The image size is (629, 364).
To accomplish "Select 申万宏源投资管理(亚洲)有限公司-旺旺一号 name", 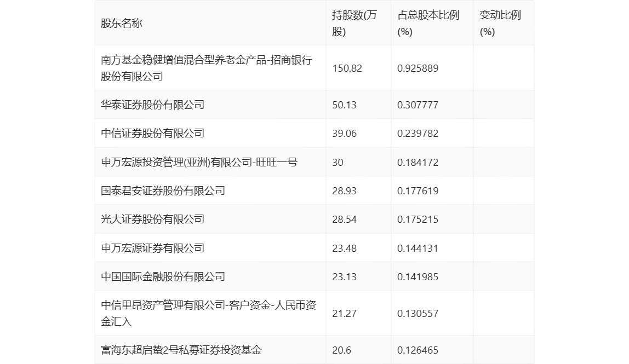I will (x=199, y=162).
